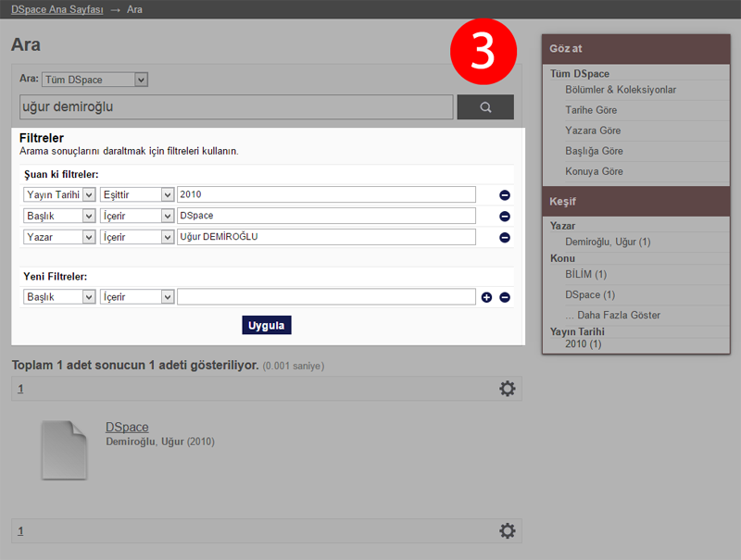Filter by subject DSpace (1)
The height and width of the screenshot is (560, 741).
coord(590,294)
